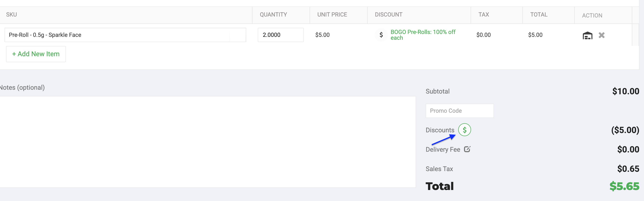Click the Tax column header
Viewport: 644px width, 201px height.
(483, 15)
